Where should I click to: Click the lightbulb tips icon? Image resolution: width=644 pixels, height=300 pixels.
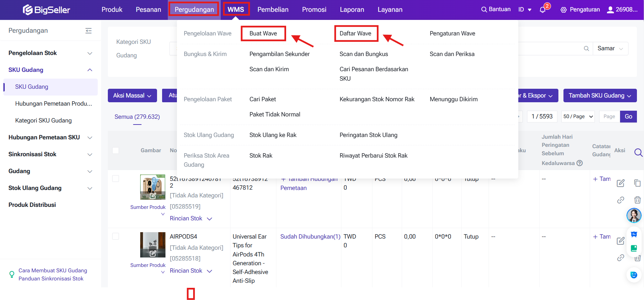click(12, 274)
